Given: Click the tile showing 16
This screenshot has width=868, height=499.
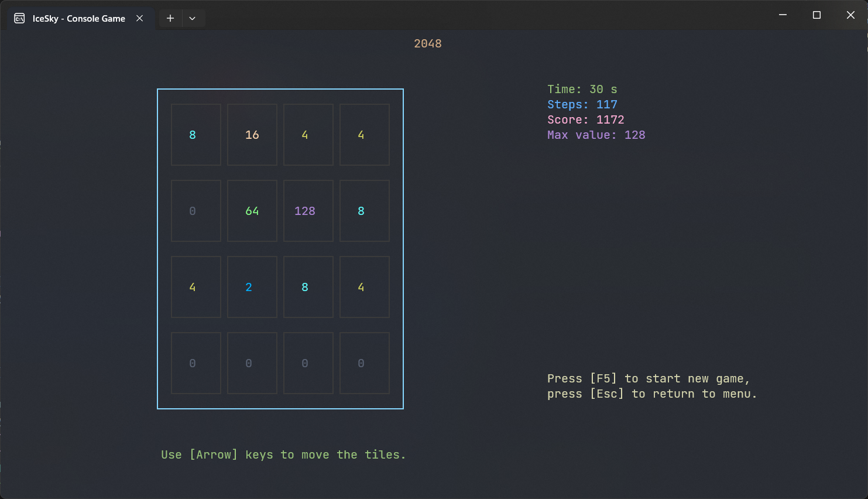Looking at the screenshot, I should click(252, 135).
